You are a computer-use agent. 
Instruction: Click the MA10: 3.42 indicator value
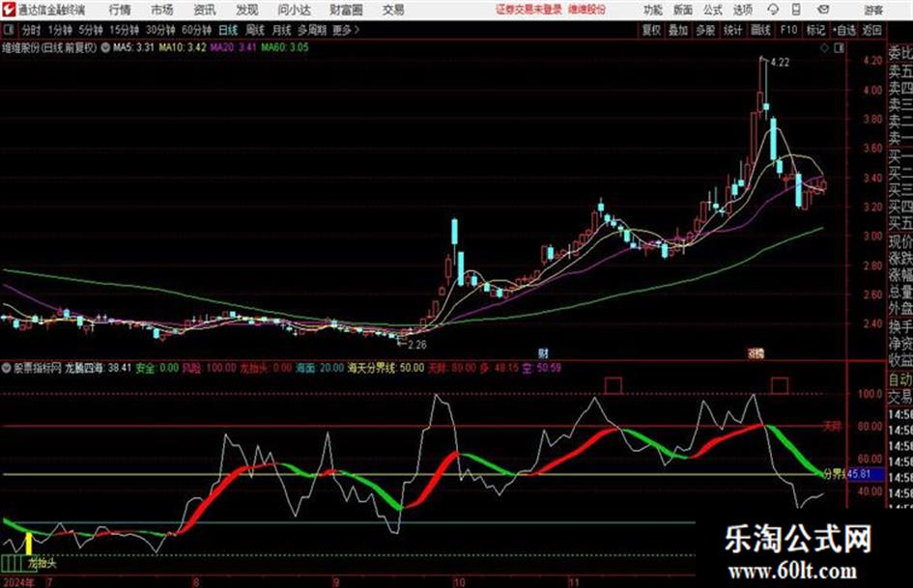(x=183, y=47)
